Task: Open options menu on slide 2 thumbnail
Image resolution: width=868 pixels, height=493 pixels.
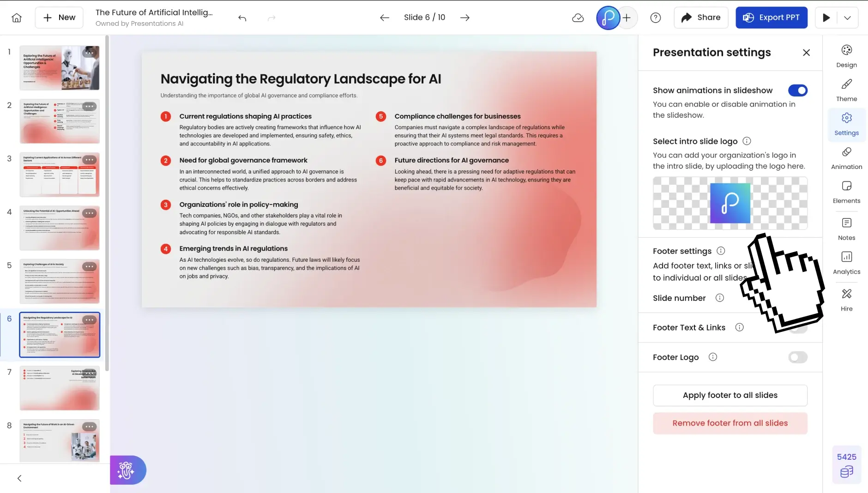Action: coord(90,107)
